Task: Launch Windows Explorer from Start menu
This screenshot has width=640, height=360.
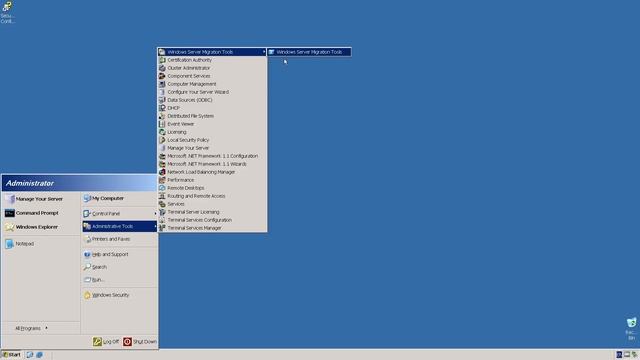Action: pyautogui.click(x=41, y=227)
